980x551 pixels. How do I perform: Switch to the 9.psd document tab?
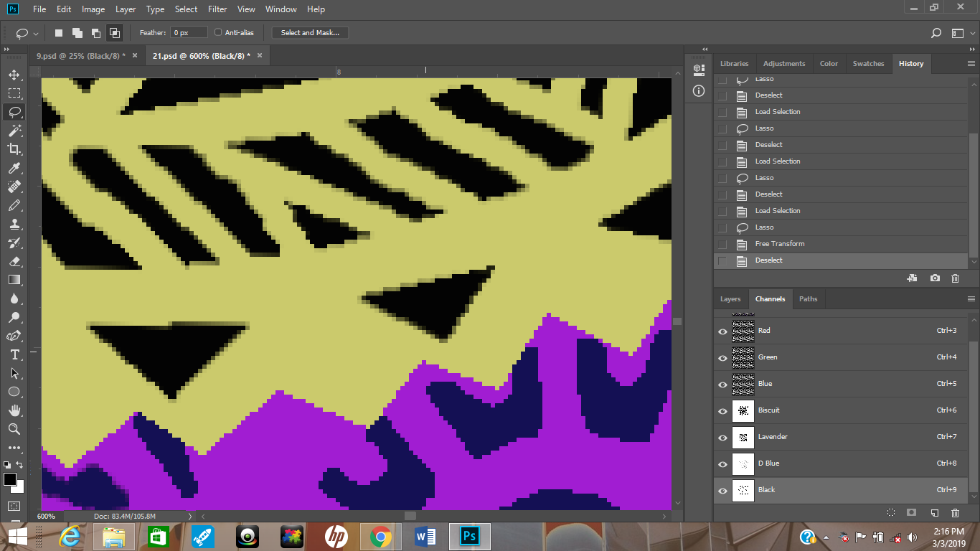pos(80,55)
